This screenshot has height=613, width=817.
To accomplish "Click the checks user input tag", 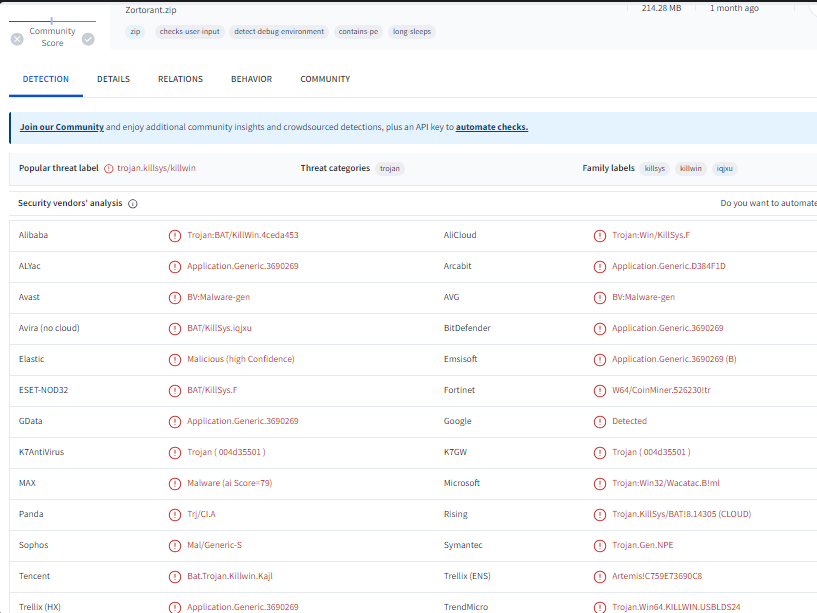I will click(x=190, y=32).
